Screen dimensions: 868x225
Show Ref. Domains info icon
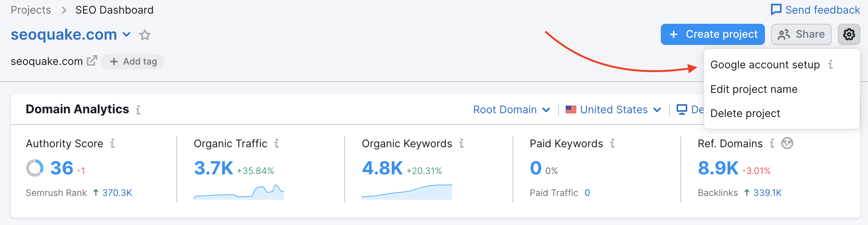pos(772,143)
